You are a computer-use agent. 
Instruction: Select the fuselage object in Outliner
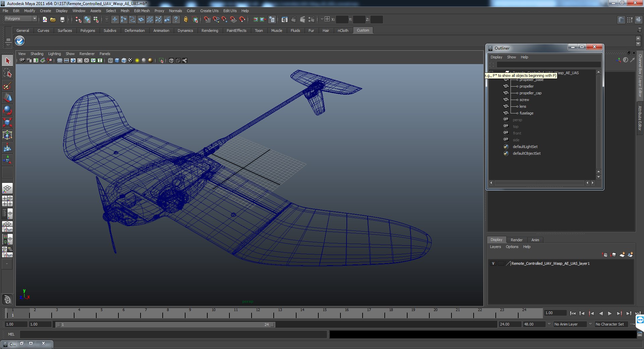(x=526, y=113)
